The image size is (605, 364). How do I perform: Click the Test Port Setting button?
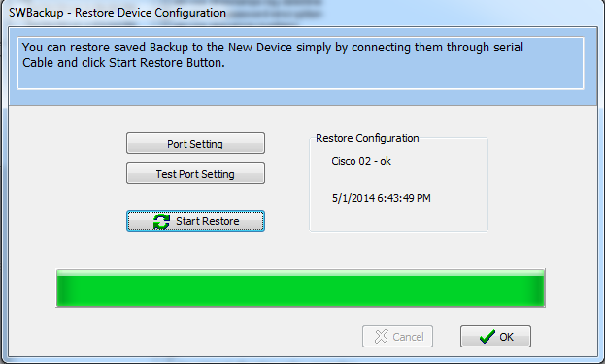click(195, 174)
